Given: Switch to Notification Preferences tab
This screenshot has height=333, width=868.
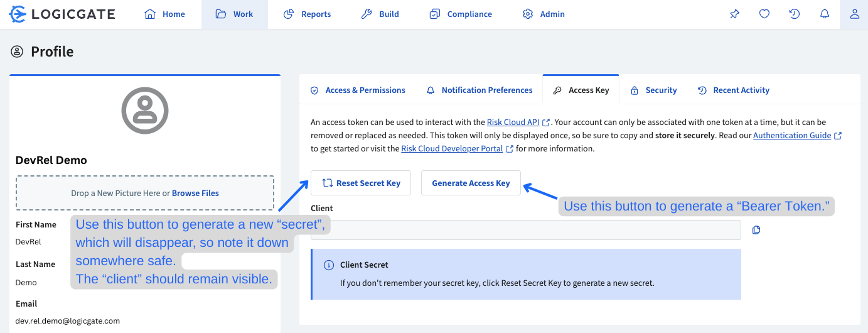Looking at the screenshot, I should [480, 90].
